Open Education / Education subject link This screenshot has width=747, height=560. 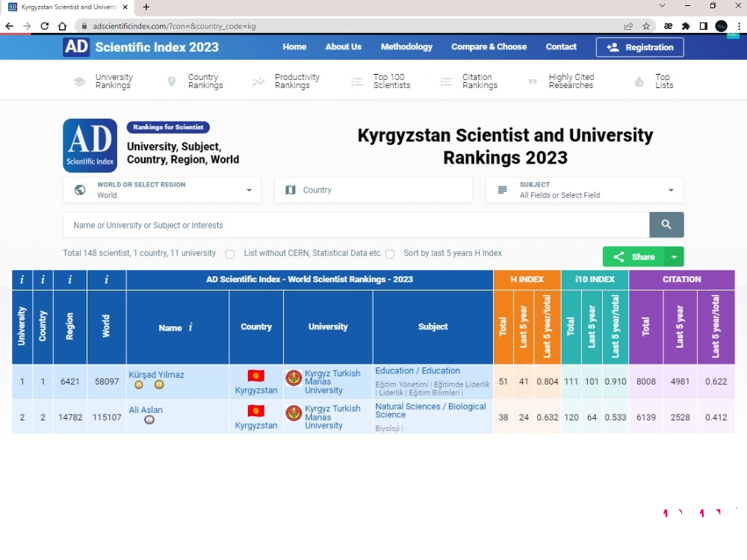pos(418,370)
